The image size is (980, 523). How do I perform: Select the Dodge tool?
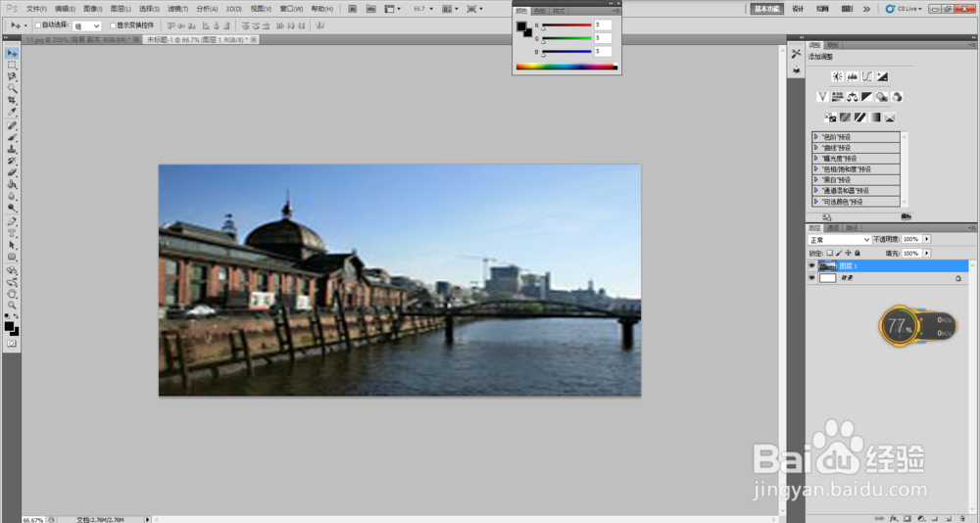point(12,208)
